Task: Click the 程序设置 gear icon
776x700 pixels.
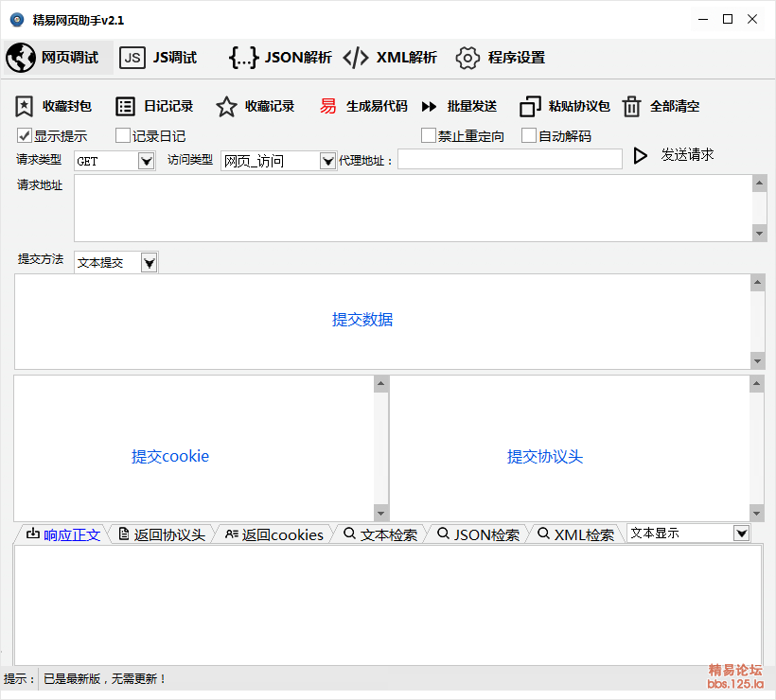Action: [x=467, y=58]
